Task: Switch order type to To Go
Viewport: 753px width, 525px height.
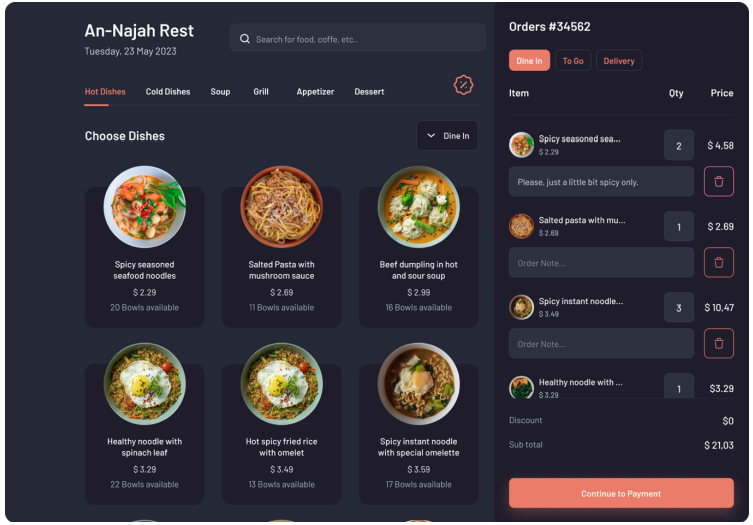Action: coord(573,61)
